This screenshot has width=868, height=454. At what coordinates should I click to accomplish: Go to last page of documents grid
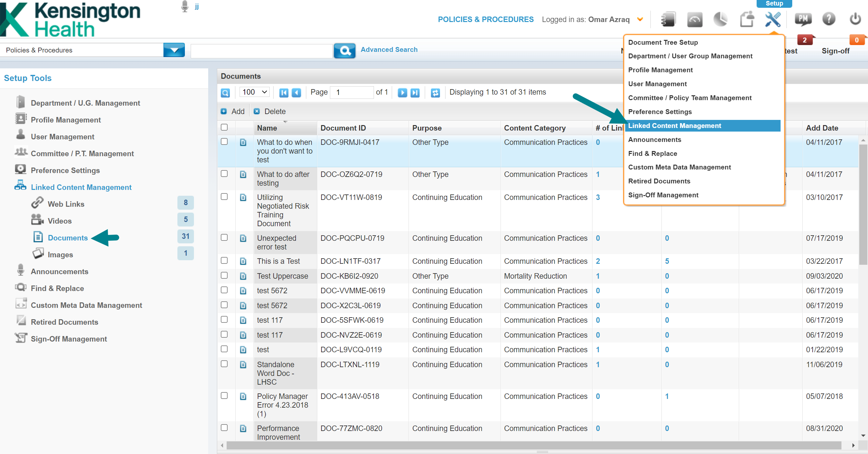coord(415,92)
